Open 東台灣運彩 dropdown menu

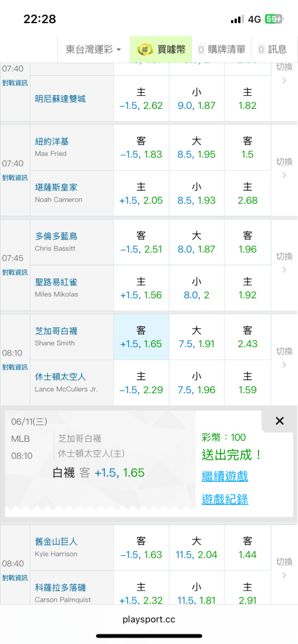click(94, 50)
